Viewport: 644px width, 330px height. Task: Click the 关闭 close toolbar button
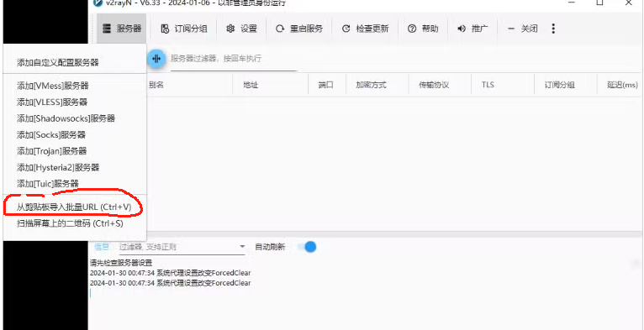click(x=522, y=29)
